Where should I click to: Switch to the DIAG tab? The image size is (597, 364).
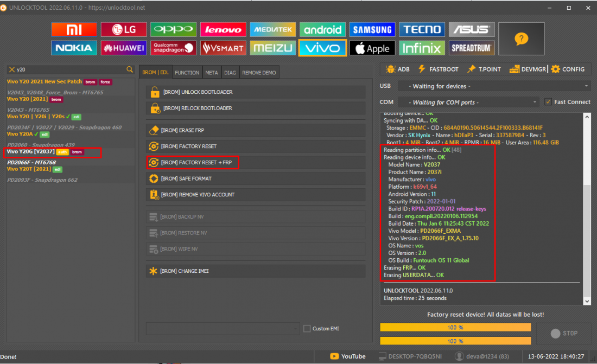(230, 72)
